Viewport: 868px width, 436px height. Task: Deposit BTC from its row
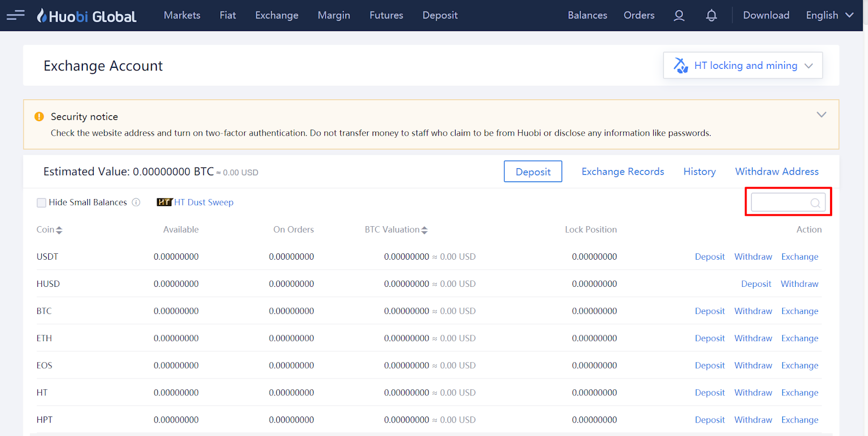click(x=710, y=311)
